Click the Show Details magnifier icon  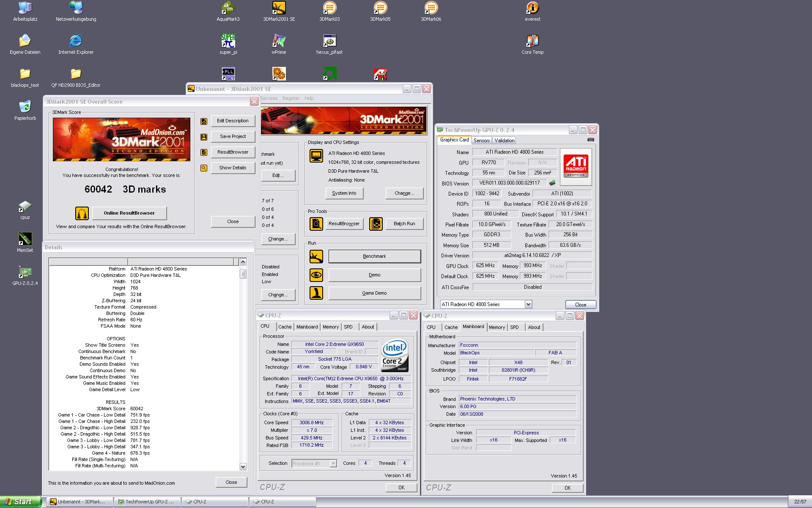(204, 168)
